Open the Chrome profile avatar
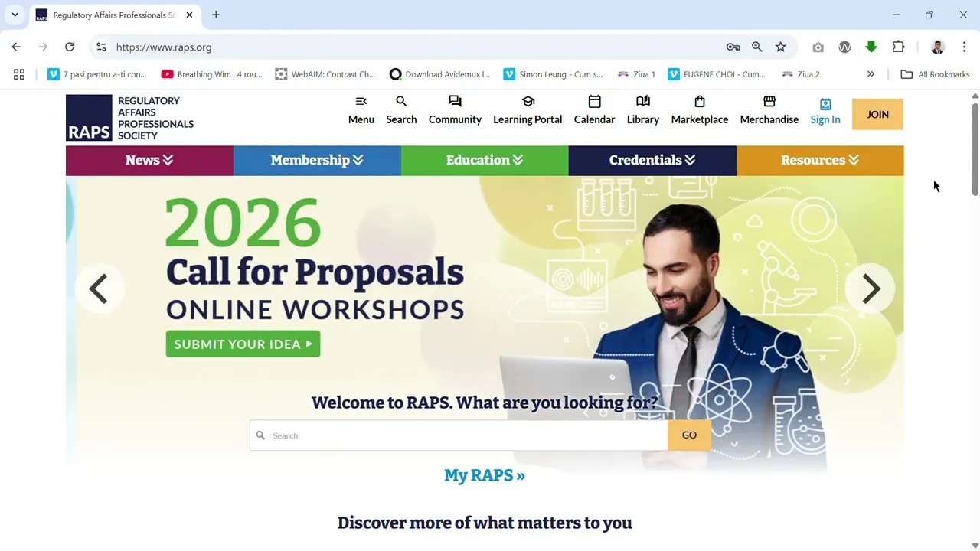This screenshot has width=980, height=551. point(937,47)
